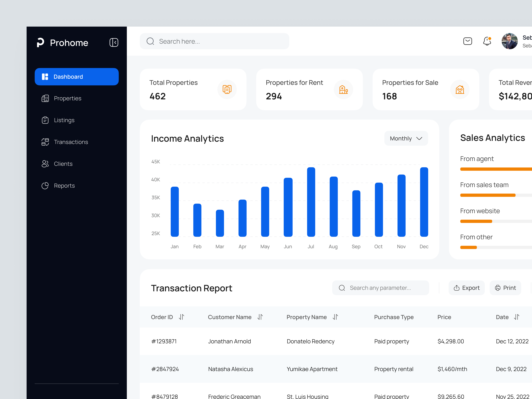
Task: Open the Monthly period dropdown
Action: [x=406, y=138]
